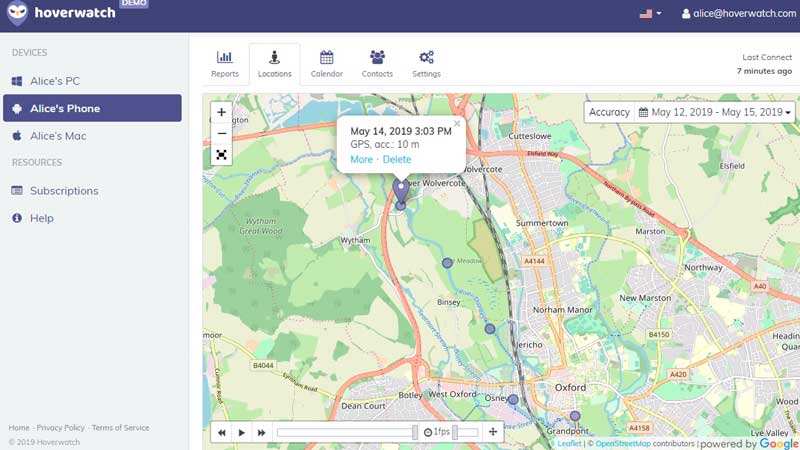Click the Apple icon beside Alice's Mac
Screen dimensions: 800x450
[17, 136]
